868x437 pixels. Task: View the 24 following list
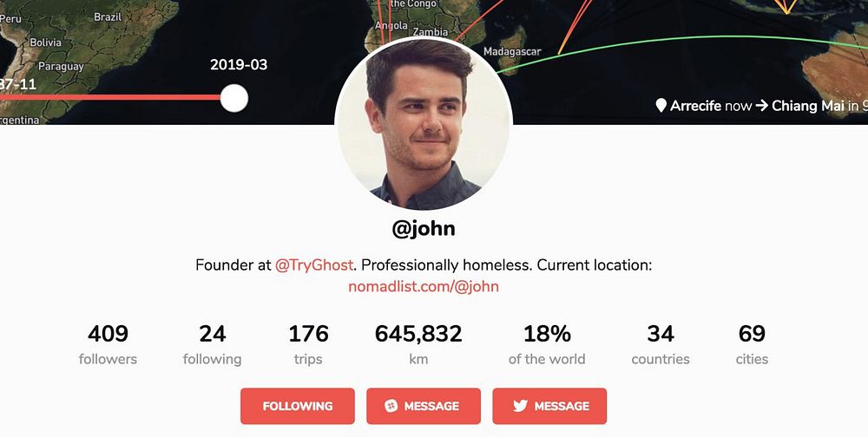click(212, 345)
